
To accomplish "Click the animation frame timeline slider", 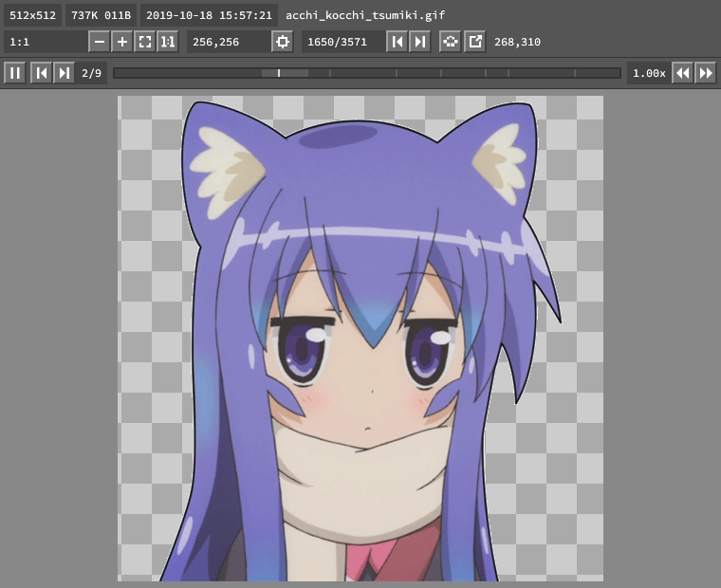I will point(366,73).
